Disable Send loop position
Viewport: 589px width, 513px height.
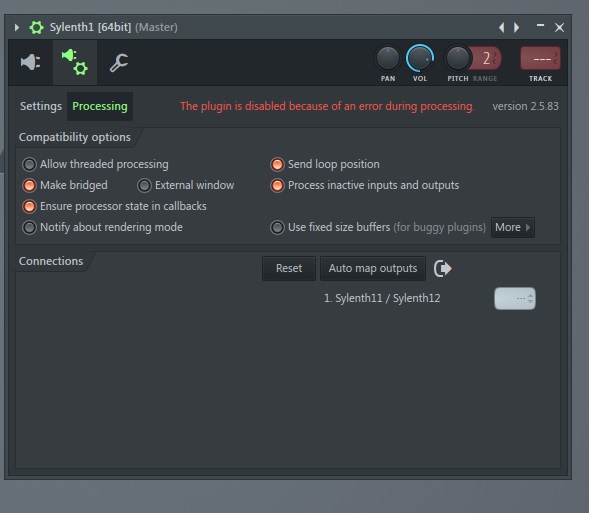277,164
